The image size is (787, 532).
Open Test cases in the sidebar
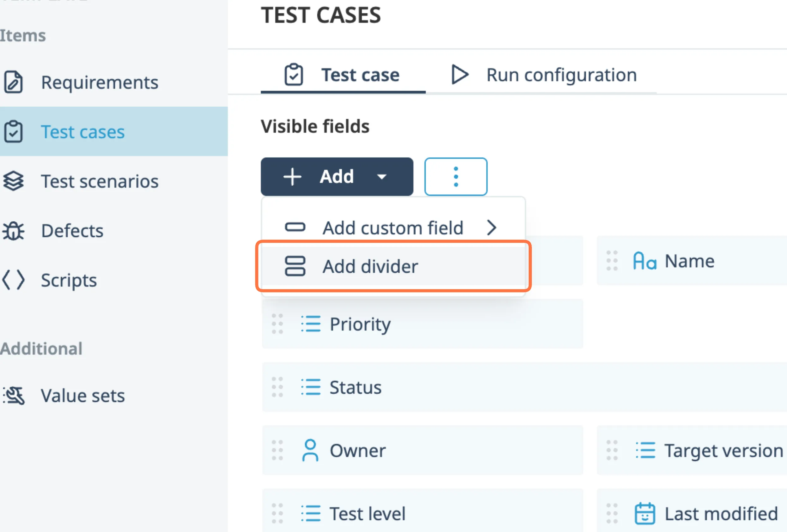tap(82, 132)
